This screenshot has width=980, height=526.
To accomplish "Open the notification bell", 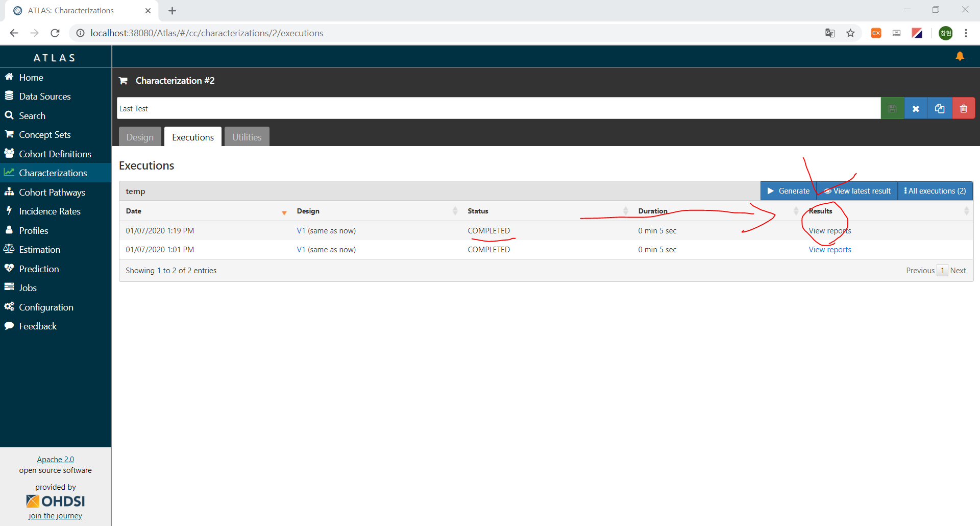I will pos(960,56).
